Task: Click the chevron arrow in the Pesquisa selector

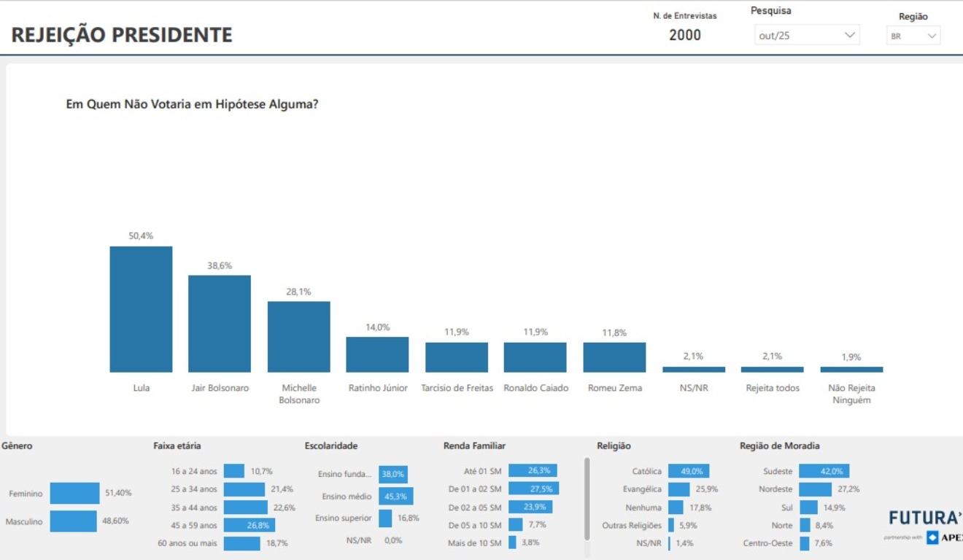Action: click(x=849, y=35)
